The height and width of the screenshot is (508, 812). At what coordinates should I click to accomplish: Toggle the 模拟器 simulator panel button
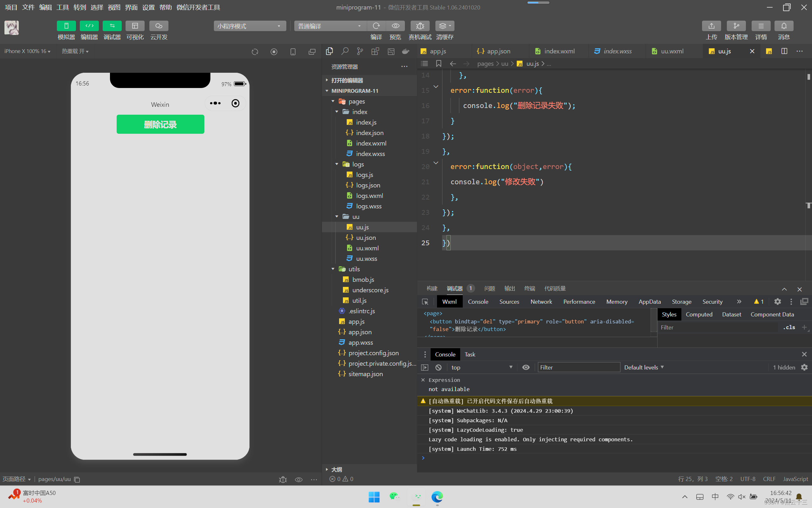coord(66,26)
